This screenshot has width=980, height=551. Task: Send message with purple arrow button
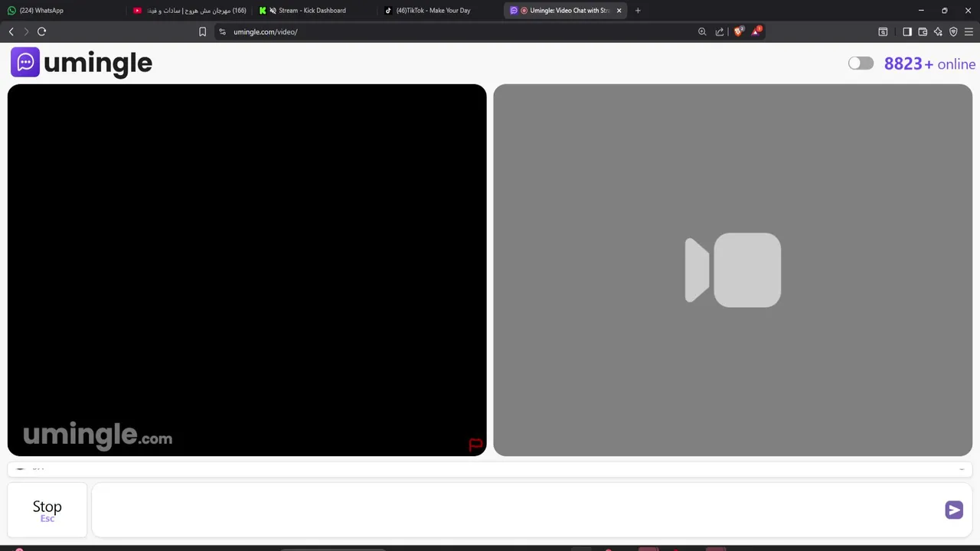pyautogui.click(x=954, y=510)
